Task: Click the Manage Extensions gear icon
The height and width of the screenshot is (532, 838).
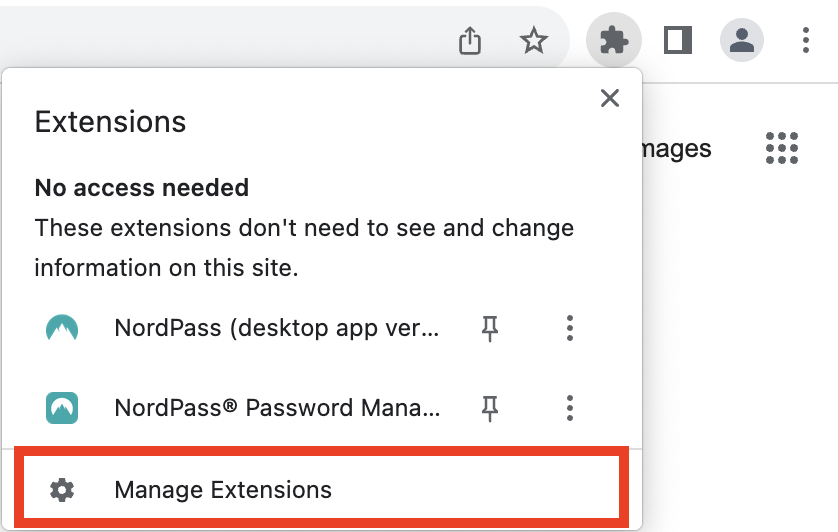Action: pyautogui.click(x=62, y=490)
